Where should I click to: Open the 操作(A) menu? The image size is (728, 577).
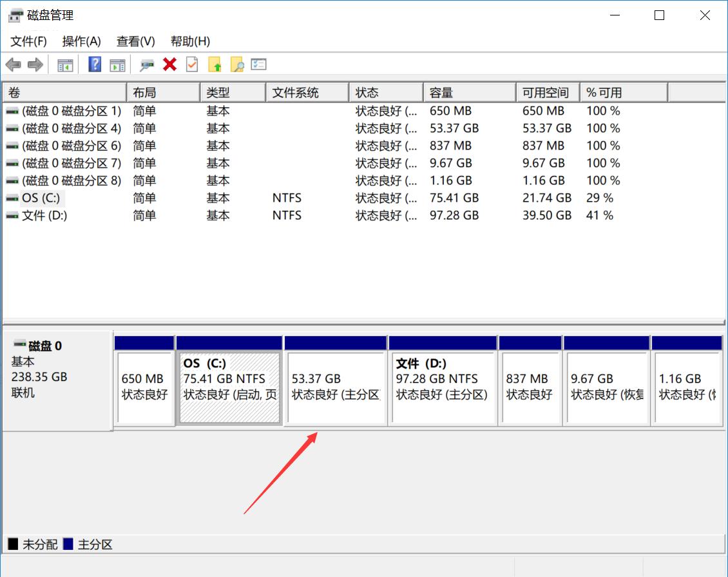[82, 41]
